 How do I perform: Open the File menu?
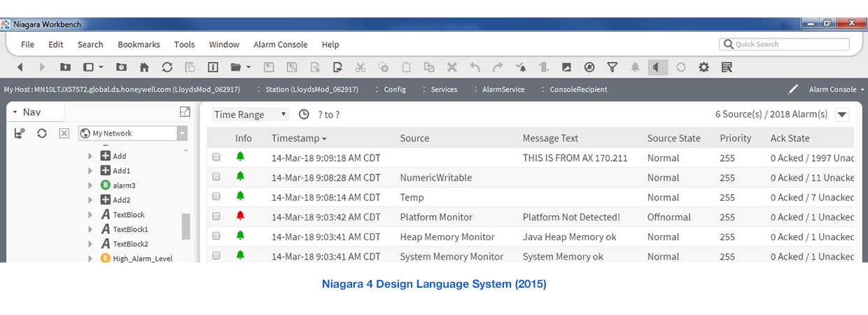point(27,44)
